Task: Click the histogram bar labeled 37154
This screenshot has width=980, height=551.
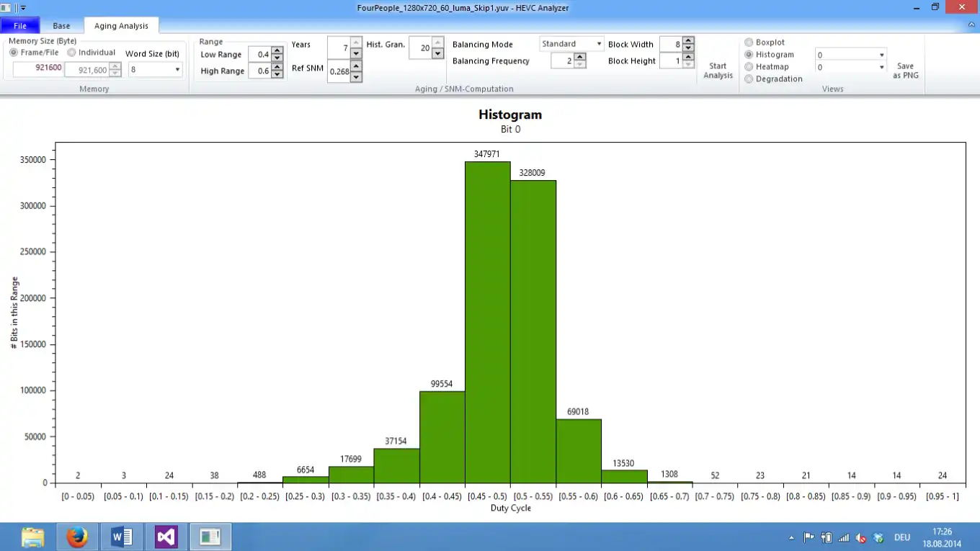Action: 396,465
